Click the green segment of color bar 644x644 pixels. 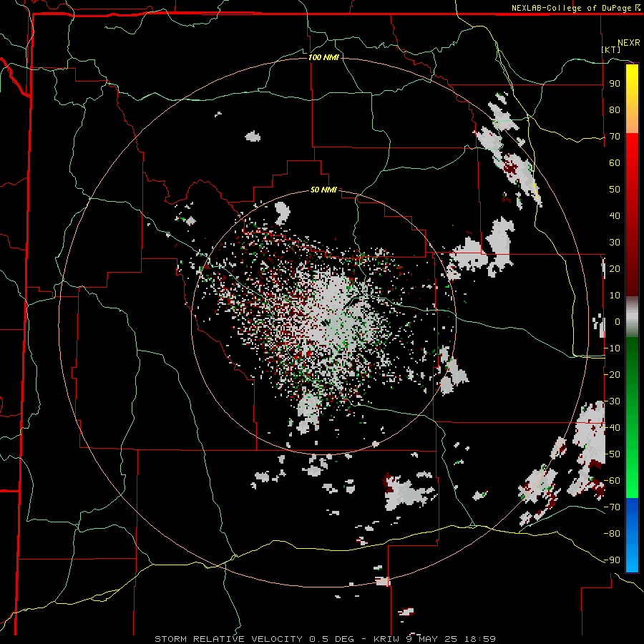[x=632, y=417]
